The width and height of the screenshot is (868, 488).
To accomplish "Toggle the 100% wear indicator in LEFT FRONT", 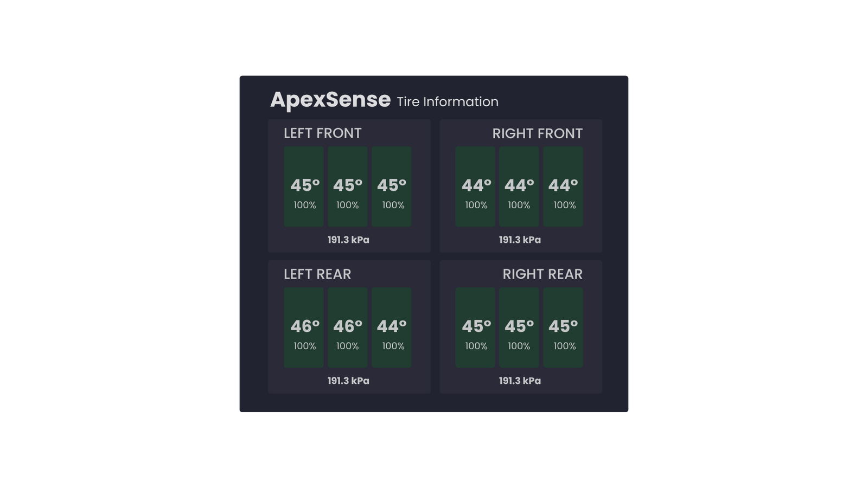I will [x=303, y=206].
